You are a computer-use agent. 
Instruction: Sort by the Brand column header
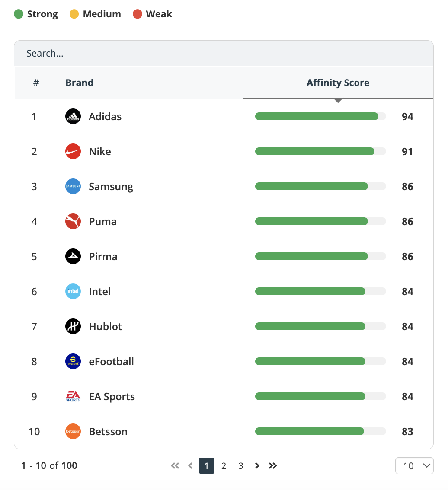click(79, 83)
